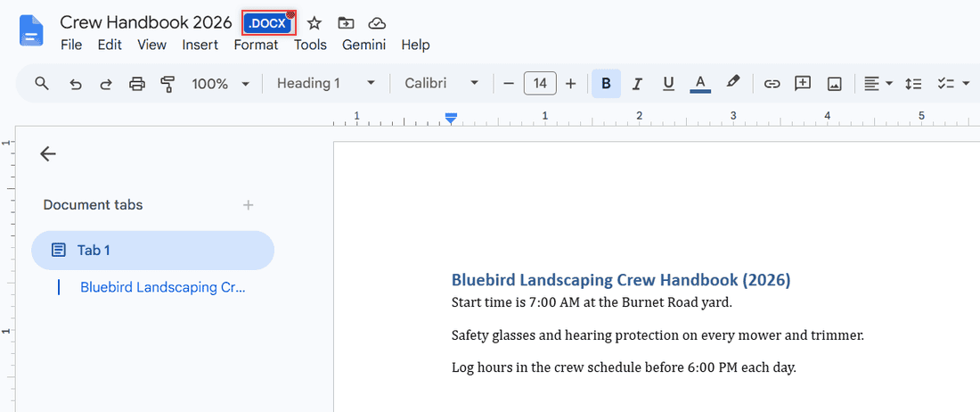980x412 pixels.
Task: Rename the Crew Handbook 2026 title
Action: click(145, 22)
